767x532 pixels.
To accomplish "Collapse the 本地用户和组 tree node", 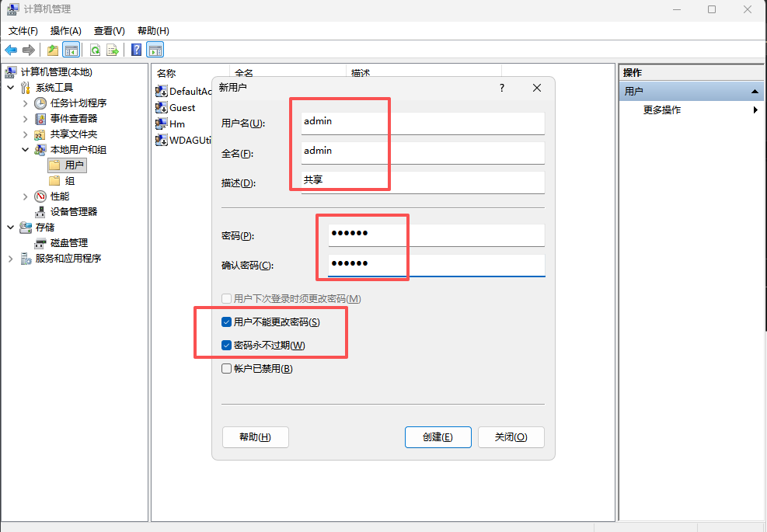I will tap(25, 149).
